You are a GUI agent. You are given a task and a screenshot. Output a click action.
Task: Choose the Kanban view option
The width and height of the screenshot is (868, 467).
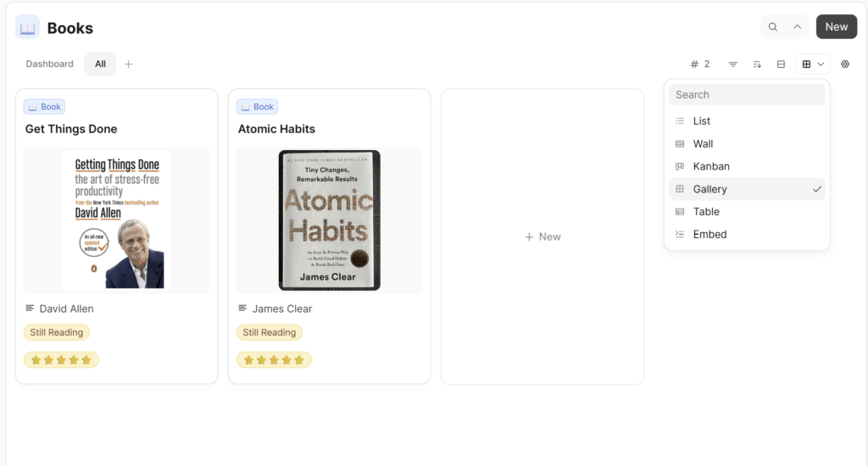pyautogui.click(x=747, y=167)
